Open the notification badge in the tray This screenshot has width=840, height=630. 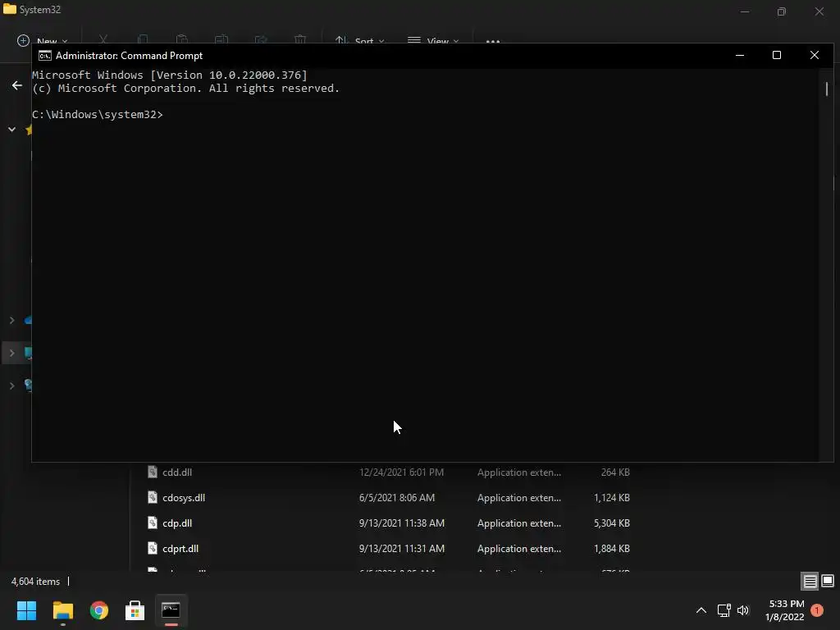(x=817, y=610)
